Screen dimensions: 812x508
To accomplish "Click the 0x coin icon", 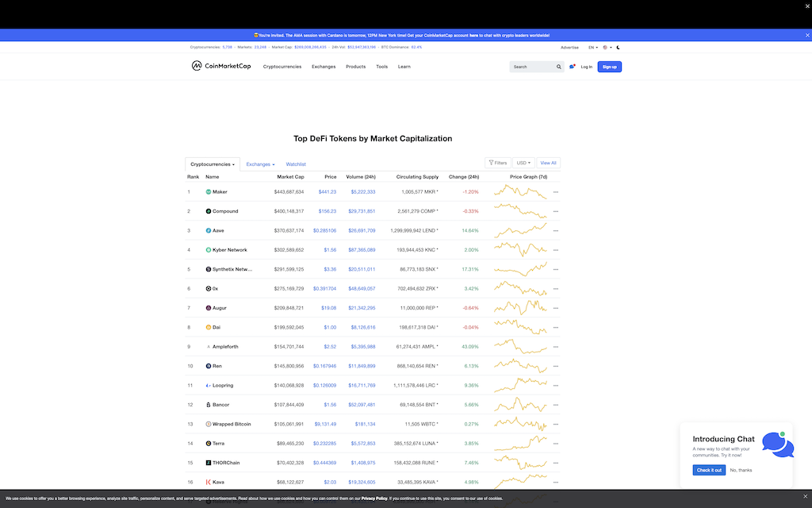I will coord(209,288).
